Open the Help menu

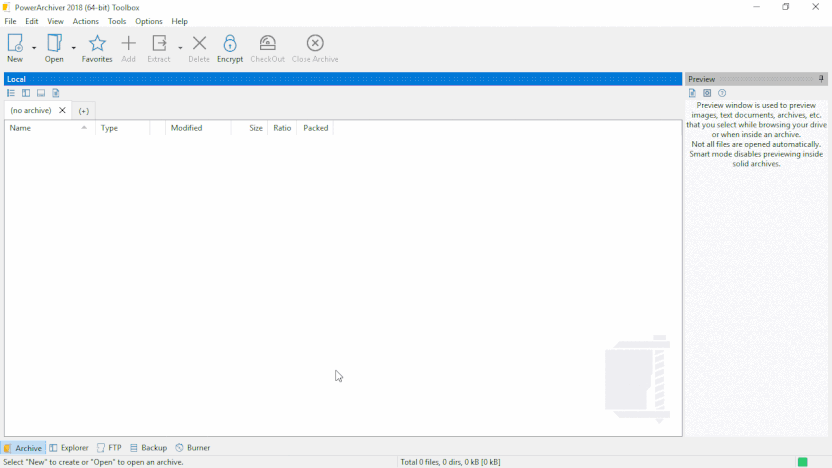pos(179,21)
